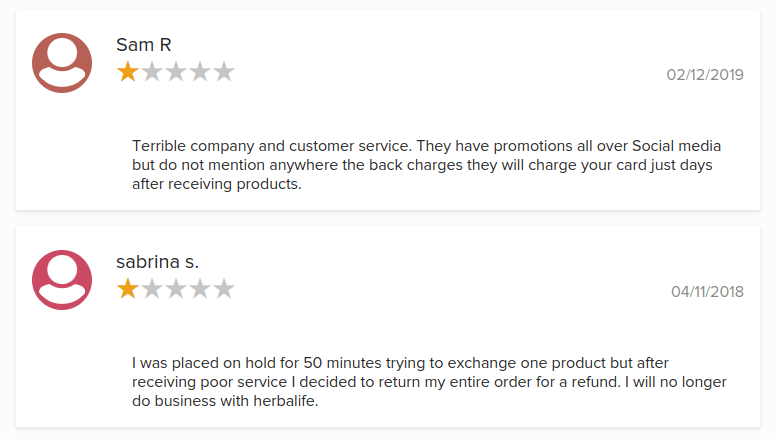
Task: Click the second star in sabrina's rating
Action: click(x=152, y=289)
